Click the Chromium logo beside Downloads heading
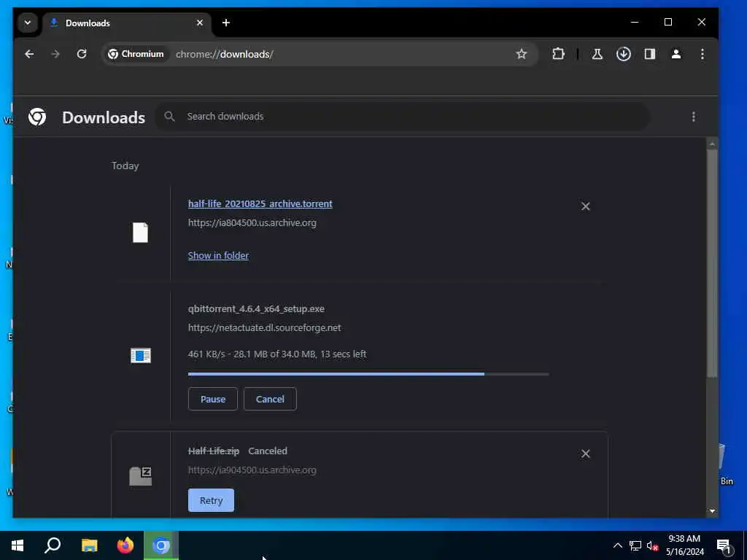Image resolution: width=747 pixels, height=560 pixels. [37, 117]
